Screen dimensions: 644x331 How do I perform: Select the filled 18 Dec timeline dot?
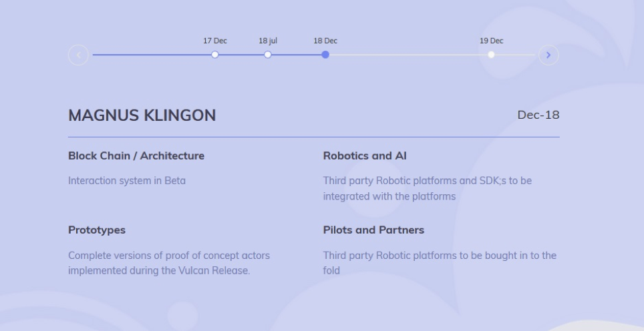[x=325, y=55]
